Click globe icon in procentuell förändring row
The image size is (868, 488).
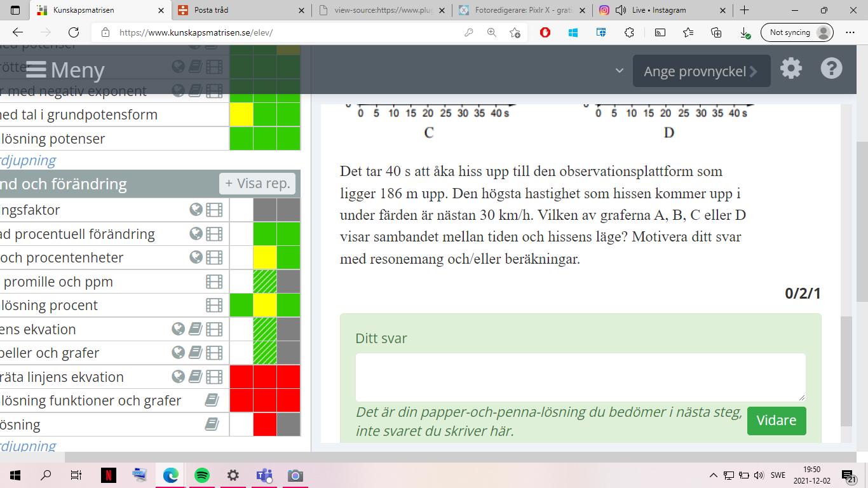tap(196, 234)
